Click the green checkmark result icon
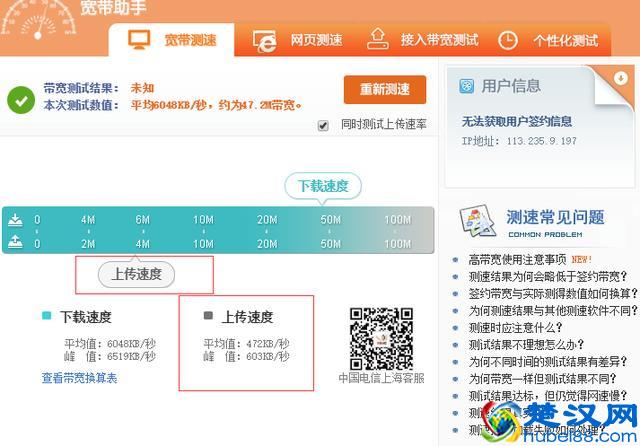This screenshot has height=446, width=640. pos(21,100)
